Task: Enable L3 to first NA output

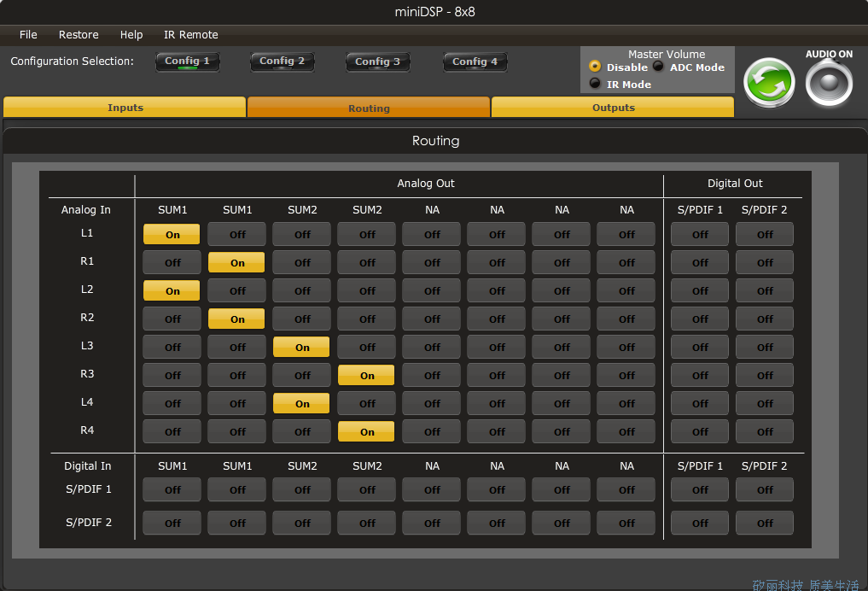Action: pyautogui.click(x=432, y=348)
